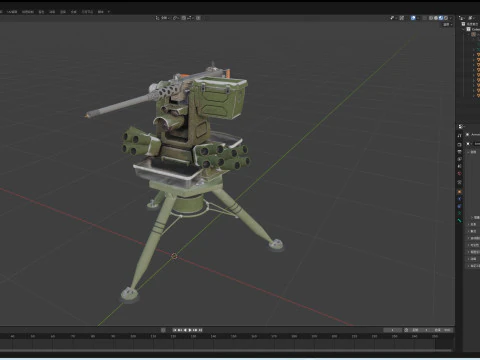The height and width of the screenshot is (360, 480).
Task: Open outliner display mode selector
Action: (x=462, y=18)
